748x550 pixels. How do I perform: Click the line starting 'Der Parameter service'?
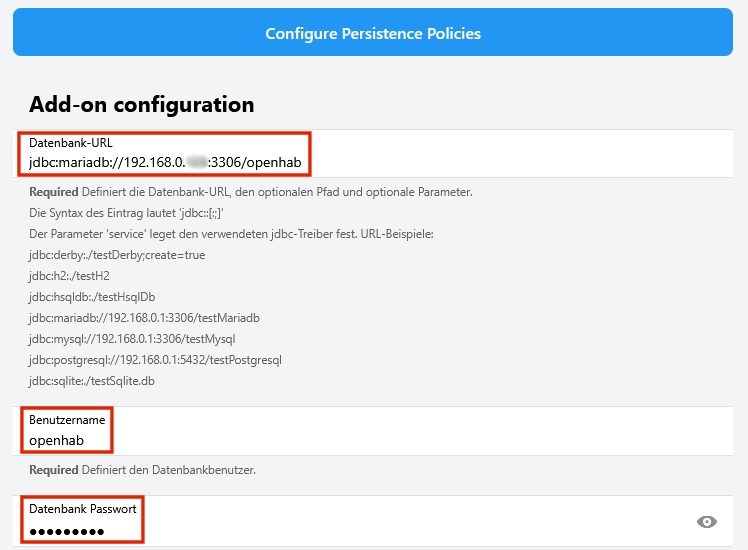point(231,234)
